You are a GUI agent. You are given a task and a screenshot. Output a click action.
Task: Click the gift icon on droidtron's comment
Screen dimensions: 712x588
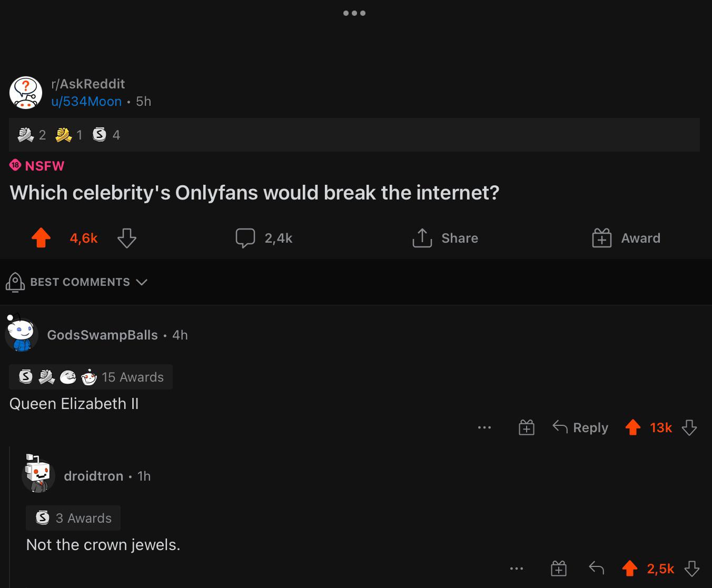559,569
